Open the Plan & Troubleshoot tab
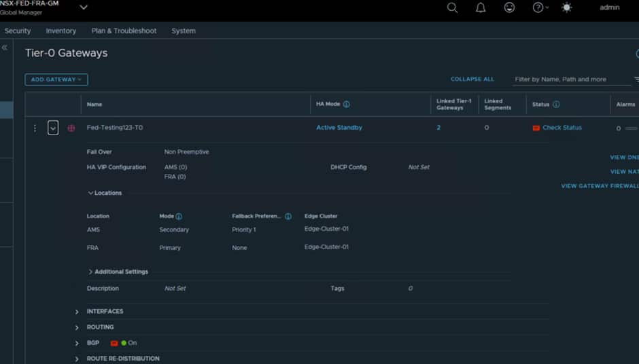Image resolution: width=639 pixels, height=364 pixels. click(124, 31)
